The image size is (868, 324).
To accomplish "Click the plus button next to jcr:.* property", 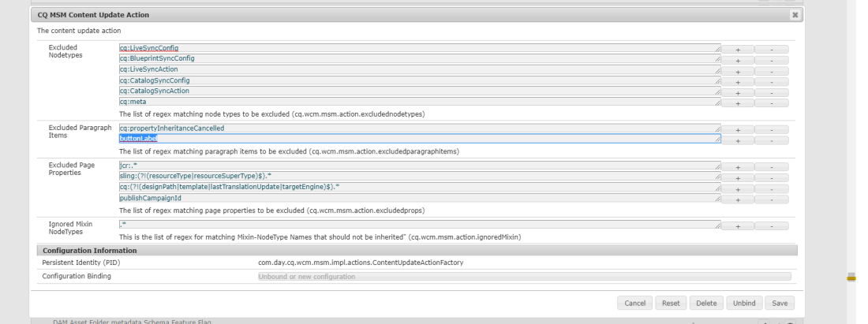I will pyautogui.click(x=739, y=167).
